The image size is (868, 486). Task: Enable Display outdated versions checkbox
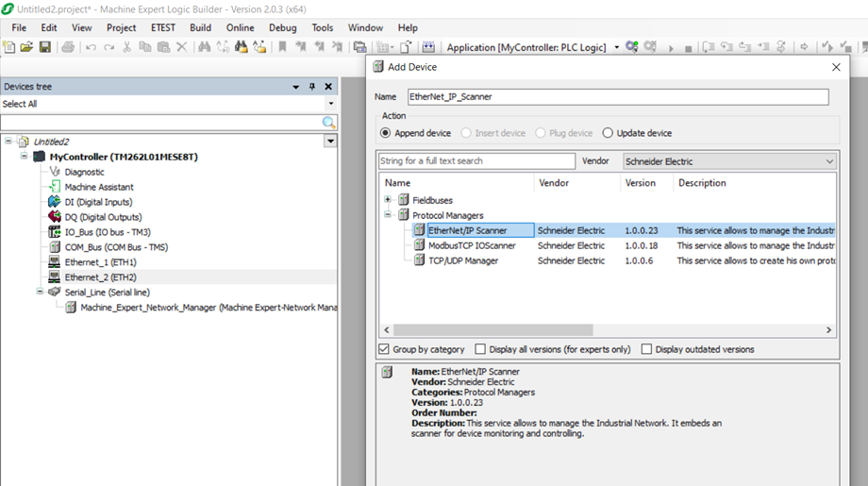(646, 349)
